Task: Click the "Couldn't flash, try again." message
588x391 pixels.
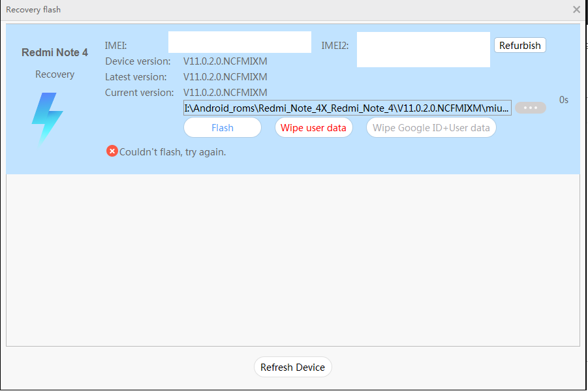Action: tap(172, 152)
